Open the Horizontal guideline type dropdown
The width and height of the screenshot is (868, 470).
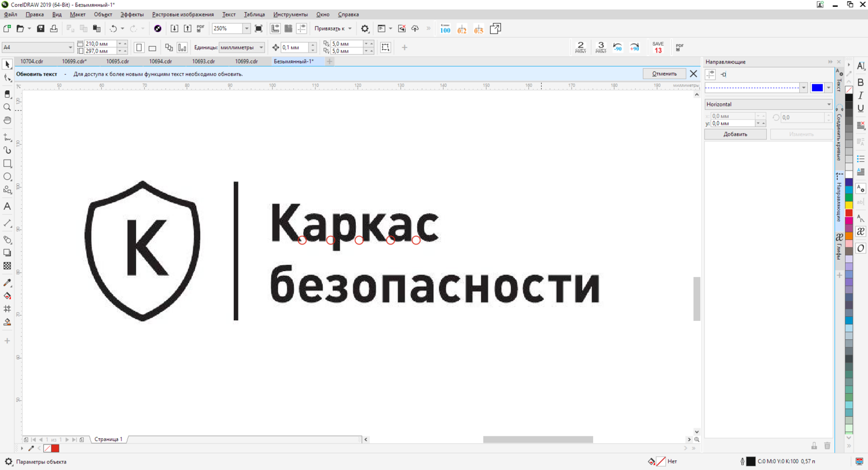pyautogui.click(x=768, y=104)
